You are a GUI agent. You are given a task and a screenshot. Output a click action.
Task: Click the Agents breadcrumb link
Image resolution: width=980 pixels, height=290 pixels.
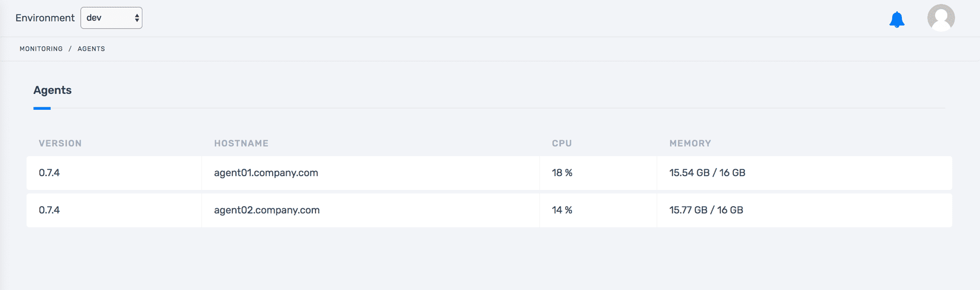[91, 49]
